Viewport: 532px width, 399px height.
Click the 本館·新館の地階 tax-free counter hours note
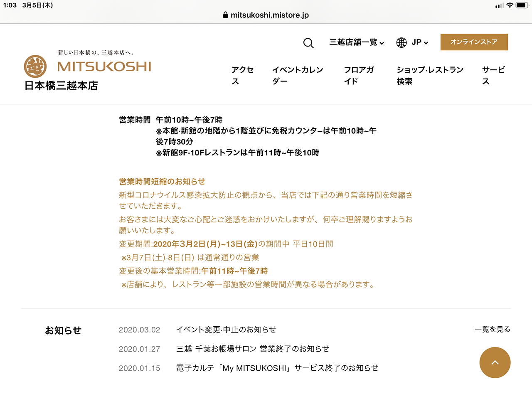266,136
